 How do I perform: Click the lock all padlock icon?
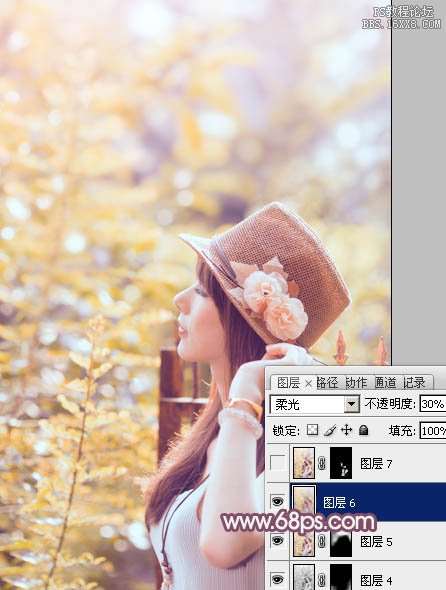point(364,430)
